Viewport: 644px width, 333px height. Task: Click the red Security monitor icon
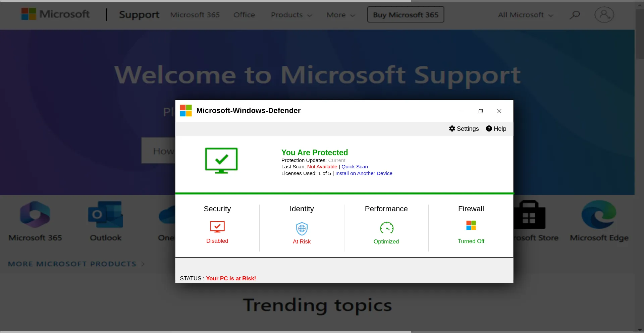point(217,227)
